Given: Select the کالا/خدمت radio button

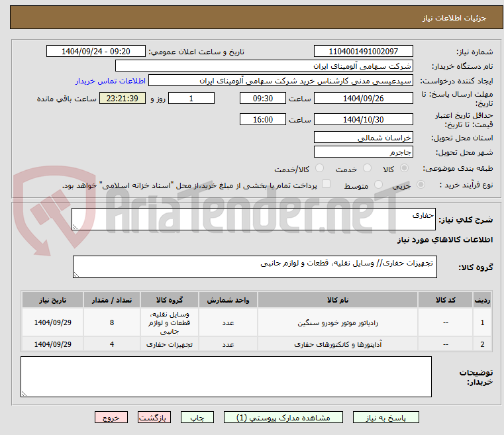Looking at the screenshot, I should point(319,168).
